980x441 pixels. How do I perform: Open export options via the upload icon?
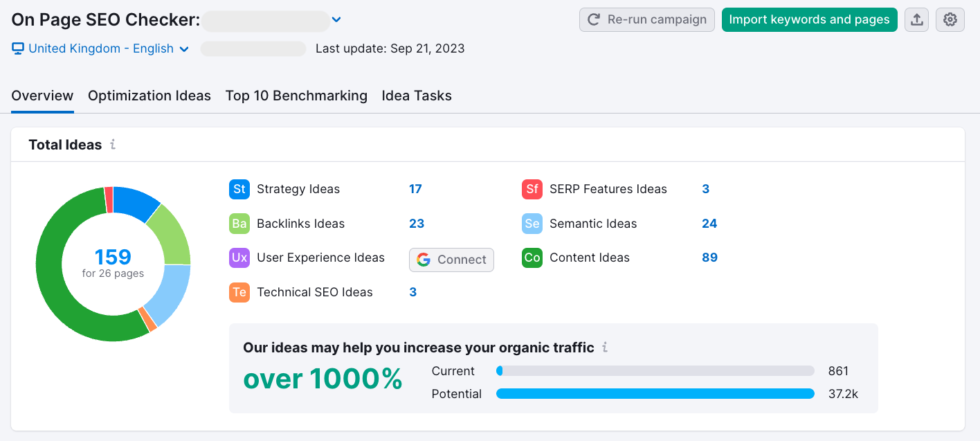coord(916,19)
